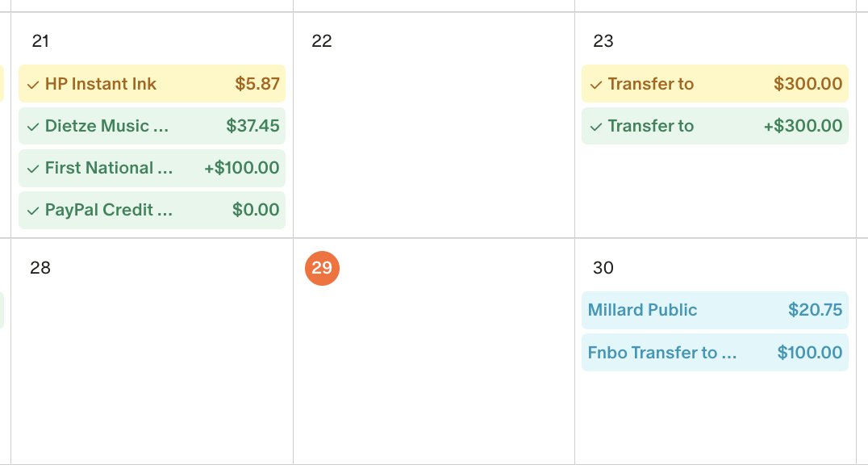Screen dimensions: 868x473
Task: Toggle the cleared checkmark on HP Instant Ink
Action: point(32,83)
